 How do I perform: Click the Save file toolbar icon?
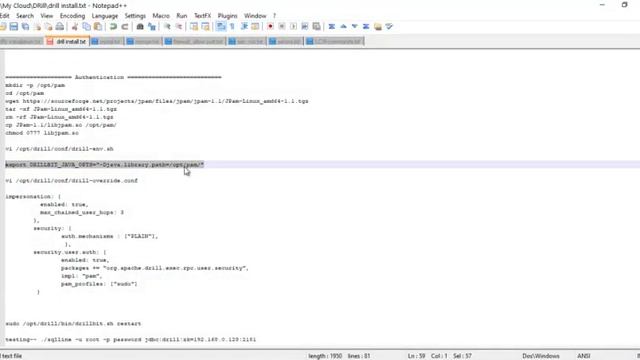(14, 27)
